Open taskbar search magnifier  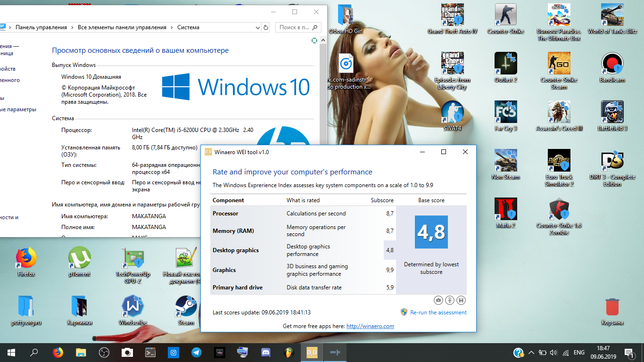click(34, 352)
